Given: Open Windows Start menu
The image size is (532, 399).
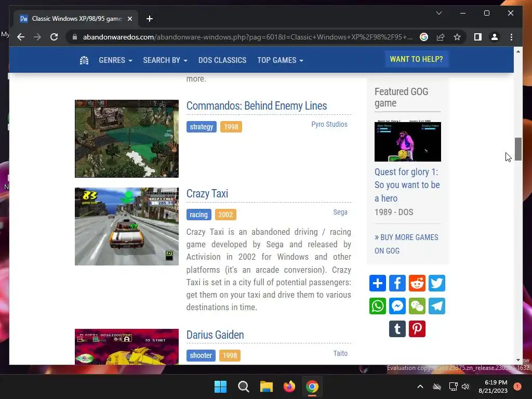Looking at the screenshot, I should tap(220, 387).
